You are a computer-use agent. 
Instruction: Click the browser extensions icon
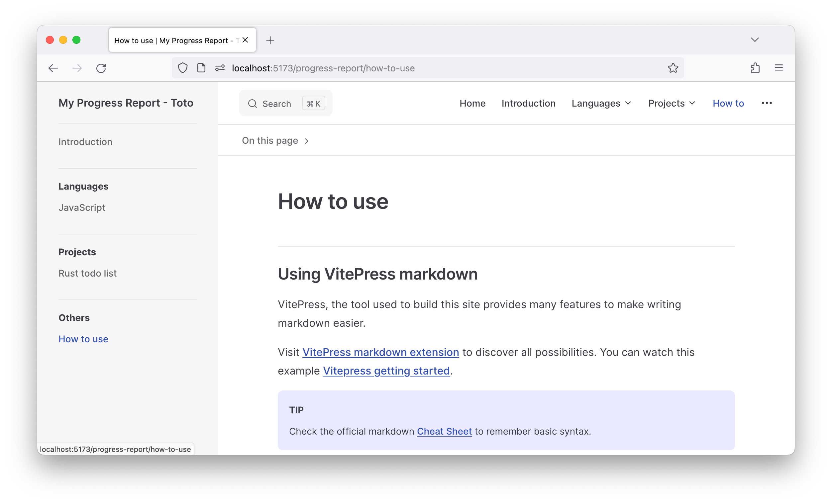click(755, 67)
